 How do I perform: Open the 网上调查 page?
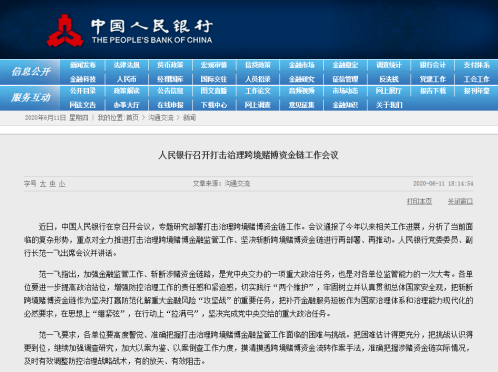(258, 105)
